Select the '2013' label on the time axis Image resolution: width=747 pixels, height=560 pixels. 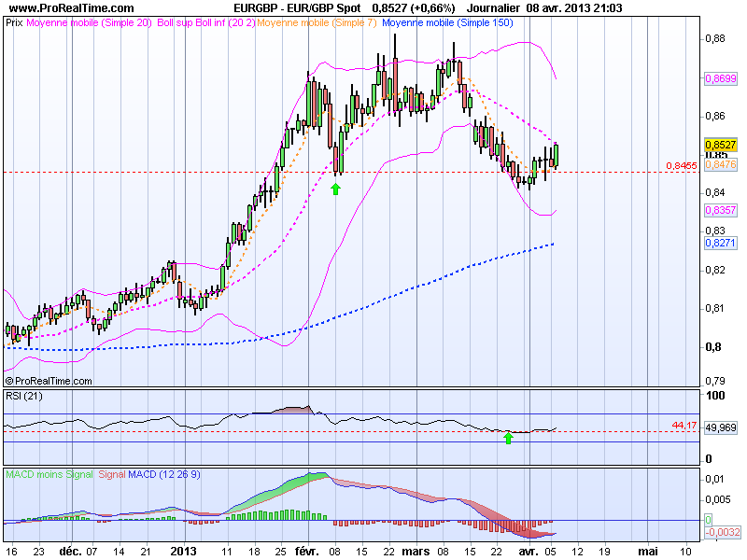click(x=186, y=551)
